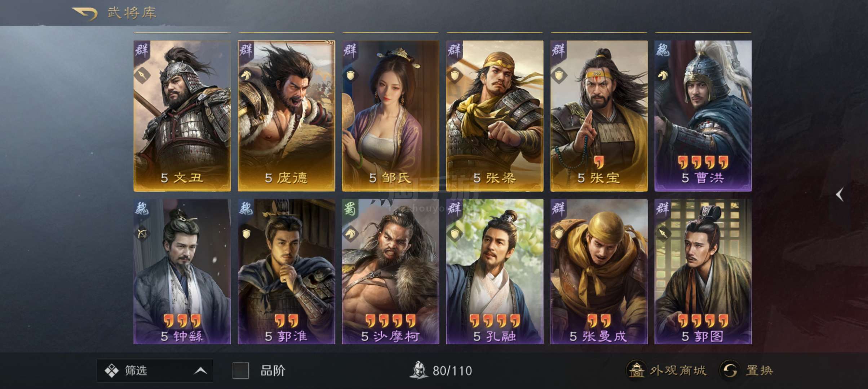Open the 张宝 general card

tap(599, 116)
